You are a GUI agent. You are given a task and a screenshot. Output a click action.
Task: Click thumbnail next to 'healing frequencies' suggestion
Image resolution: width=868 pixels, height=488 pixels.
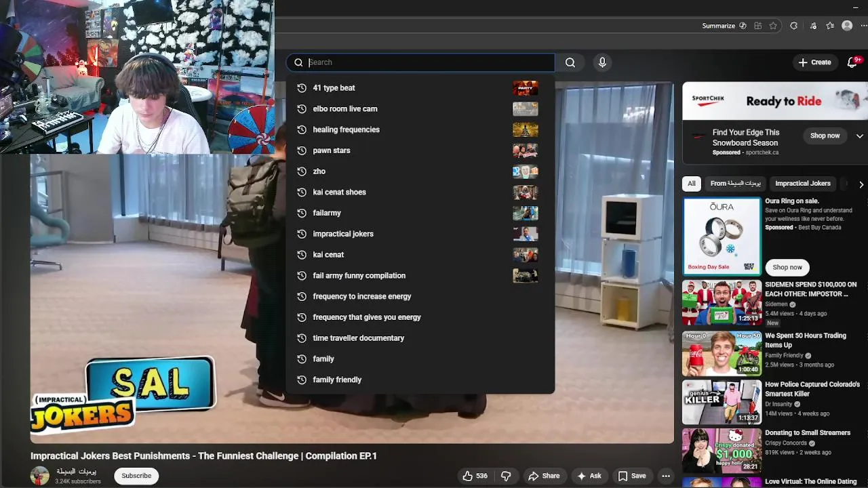(525, 129)
